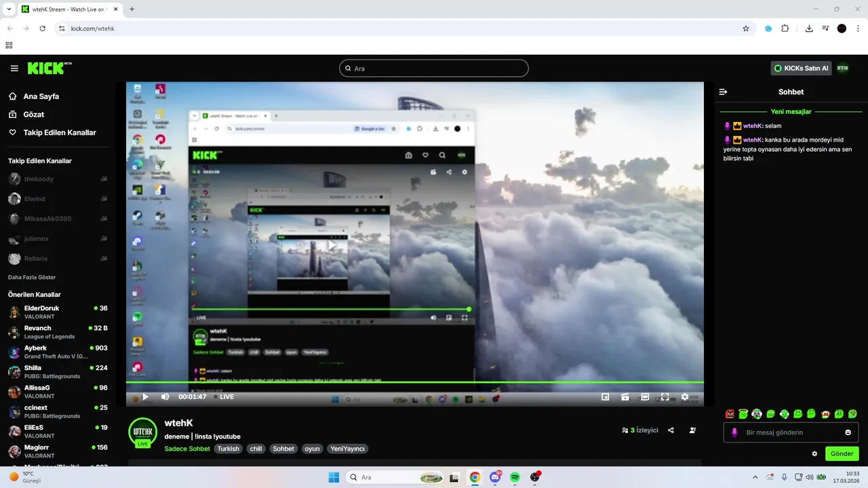The height and width of the screenshot is (488, 868).
Task: Click the chill tag
Action: click(x=256, y=449)
